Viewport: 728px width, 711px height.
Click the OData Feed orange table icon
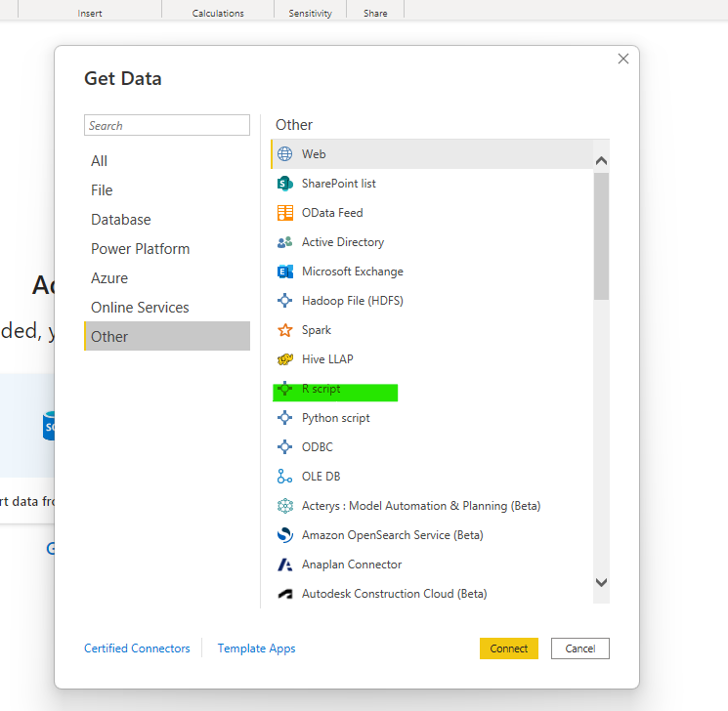click(285, 213)
